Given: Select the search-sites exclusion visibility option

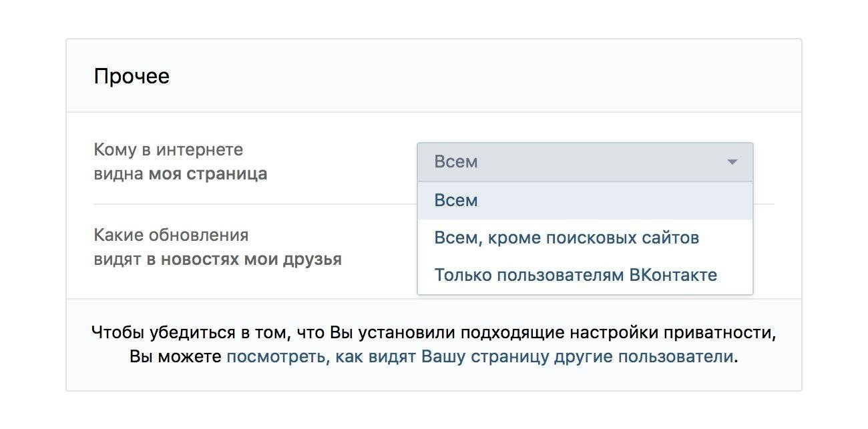Looking at the screenshot, I should point(567,238).
